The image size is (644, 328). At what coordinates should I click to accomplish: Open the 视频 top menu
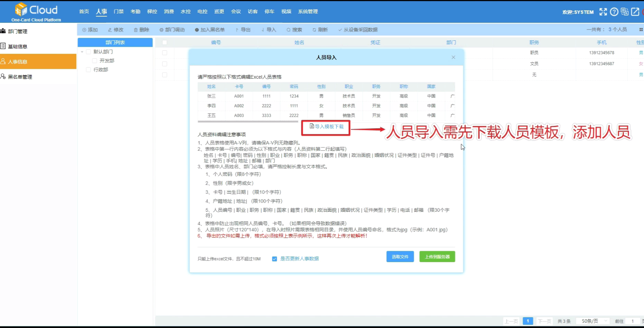[x=286, y=12]
